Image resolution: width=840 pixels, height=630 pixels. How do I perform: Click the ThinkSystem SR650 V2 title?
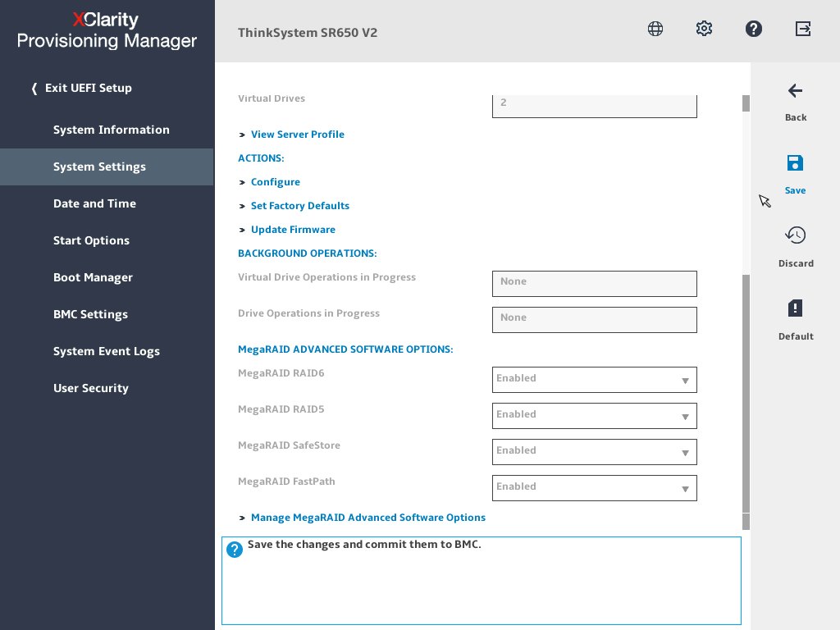click(308, 33)
